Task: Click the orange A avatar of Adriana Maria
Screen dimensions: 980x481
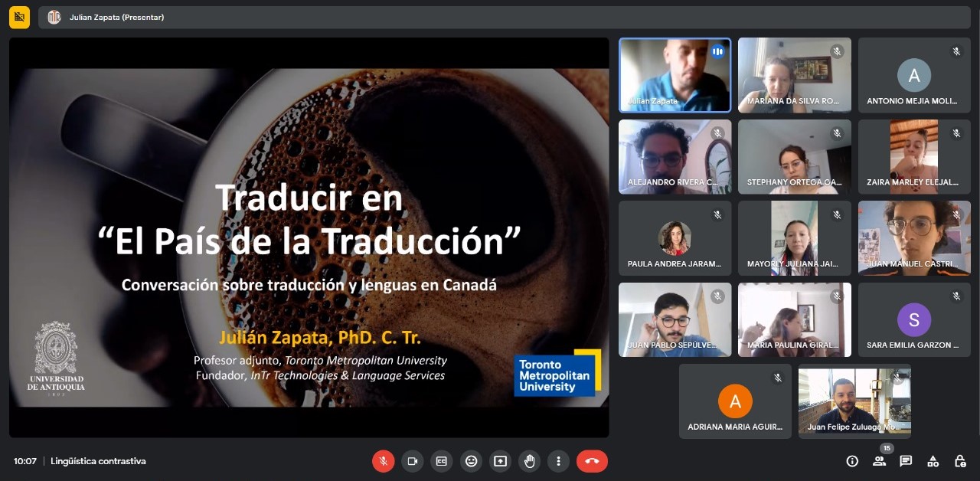Action: coord(735,401)
